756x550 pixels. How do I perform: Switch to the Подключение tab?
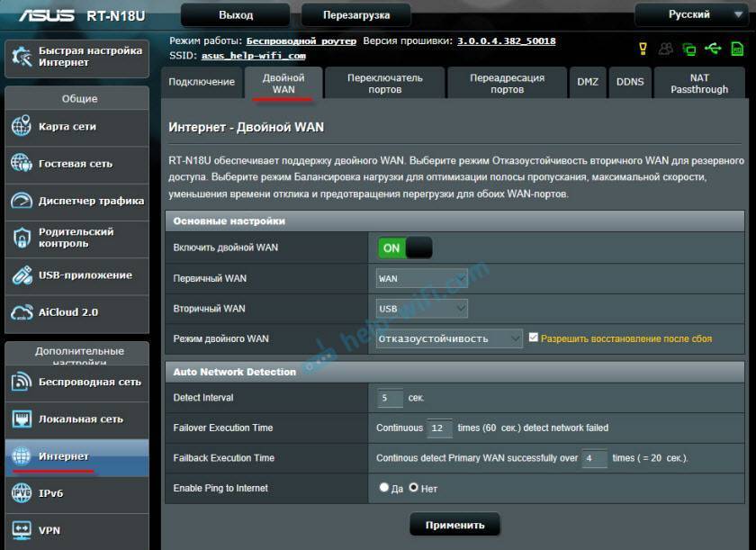[x=202, y=82]
